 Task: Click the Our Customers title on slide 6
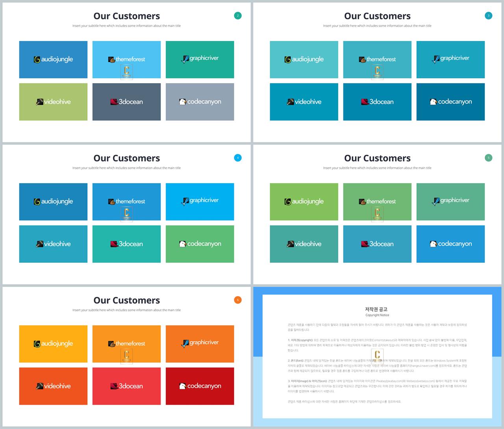pos(126,301)
